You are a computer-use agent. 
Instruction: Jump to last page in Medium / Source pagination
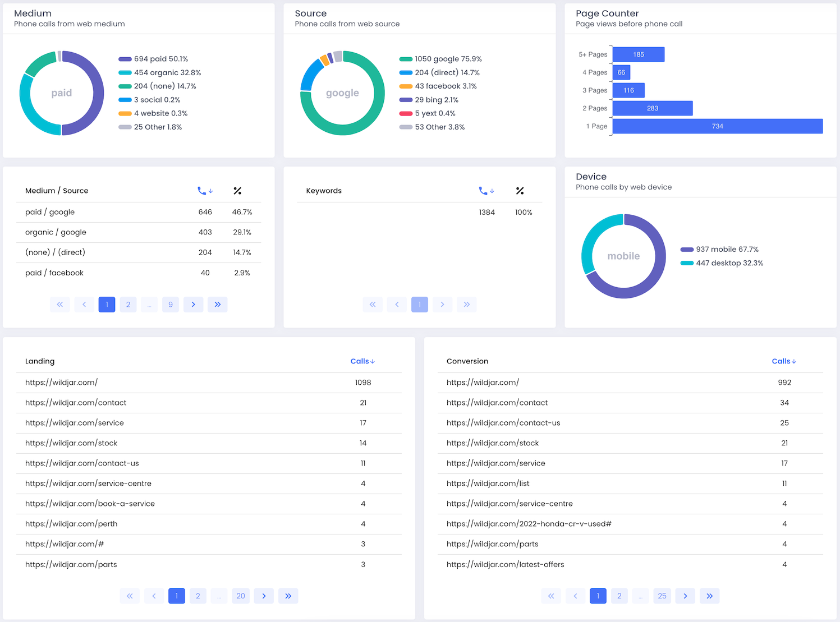218,305
